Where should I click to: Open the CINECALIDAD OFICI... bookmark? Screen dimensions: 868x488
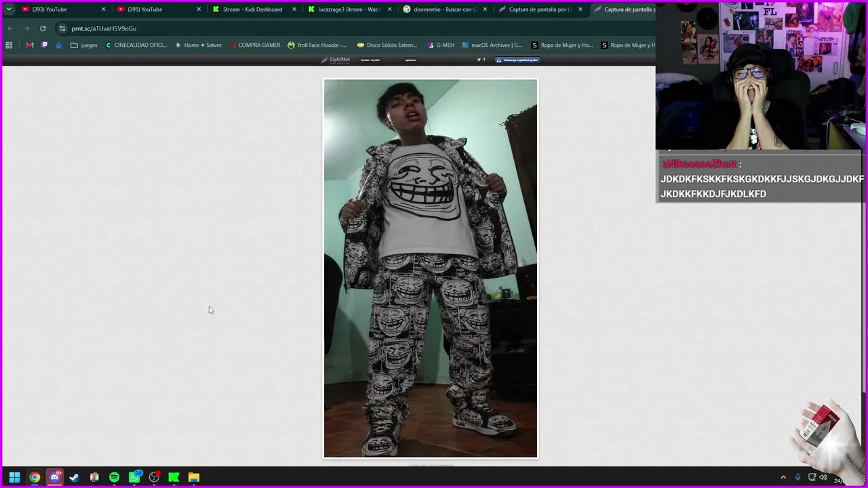pos(136,45)
